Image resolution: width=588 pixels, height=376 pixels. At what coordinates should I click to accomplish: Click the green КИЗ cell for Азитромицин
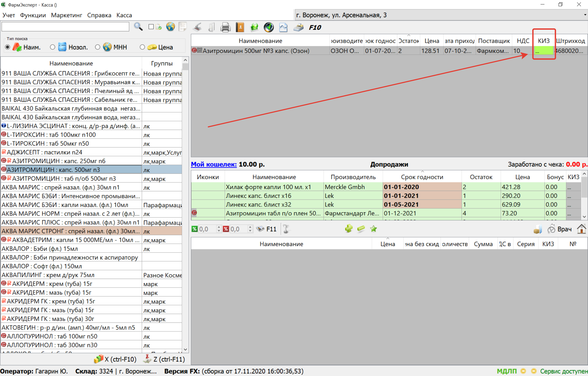click(543, 51)
